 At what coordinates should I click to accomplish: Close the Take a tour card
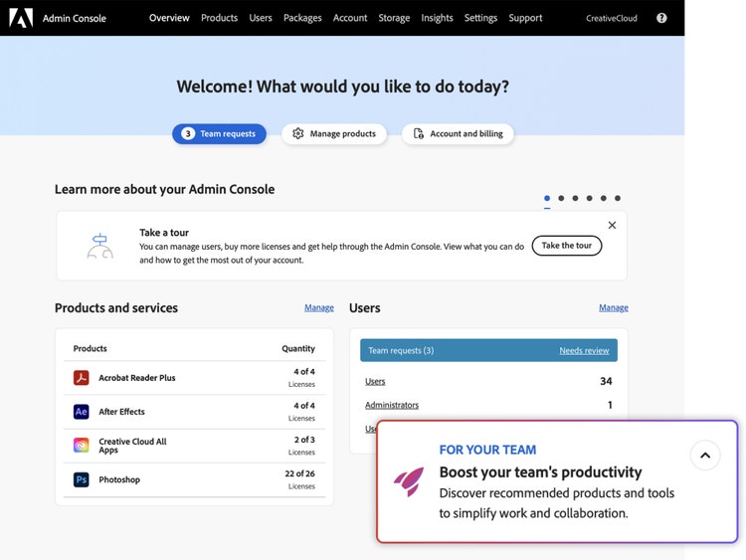[x=612, y=225]
